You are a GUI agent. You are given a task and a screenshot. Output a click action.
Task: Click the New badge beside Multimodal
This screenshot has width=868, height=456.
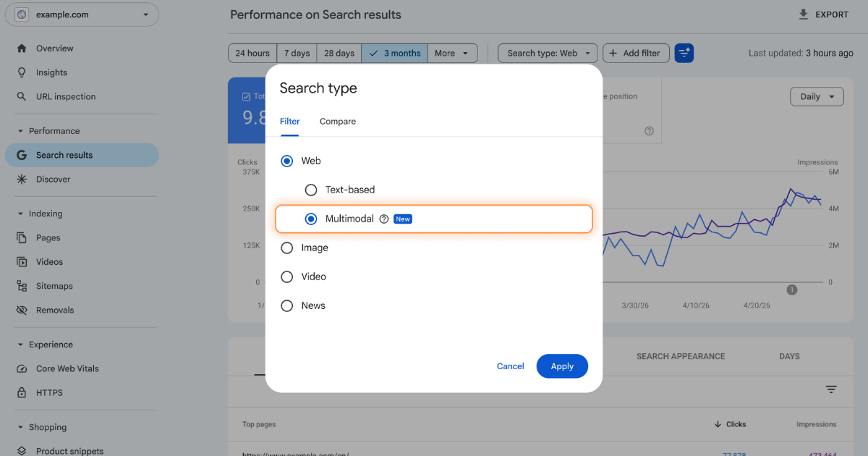pos(403,219)
